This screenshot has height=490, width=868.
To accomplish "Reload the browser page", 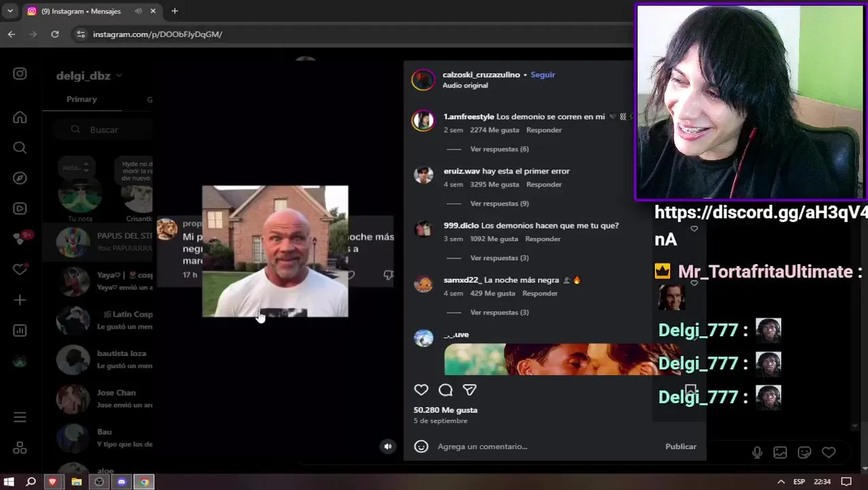I will pos(55,34).
